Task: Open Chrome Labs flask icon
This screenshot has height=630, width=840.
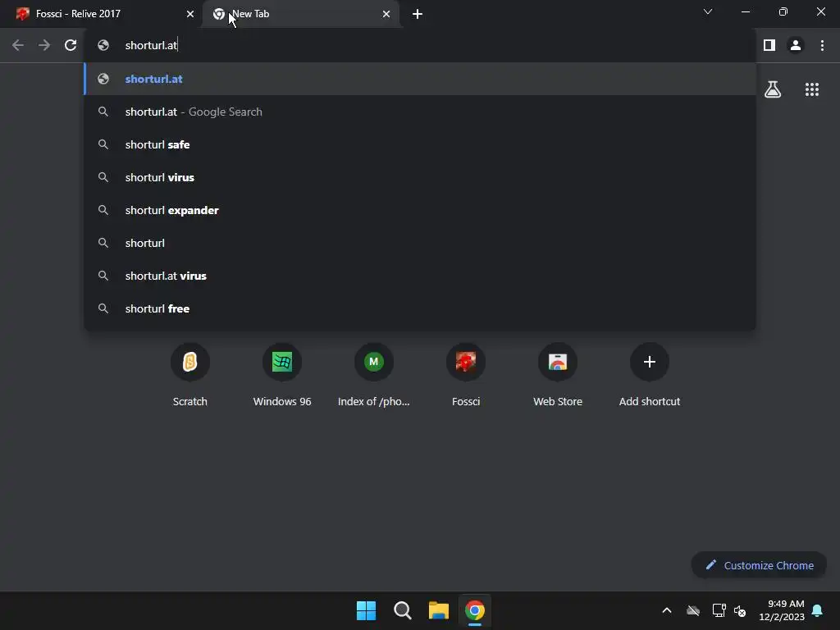Action: click(x=773, y=89)
